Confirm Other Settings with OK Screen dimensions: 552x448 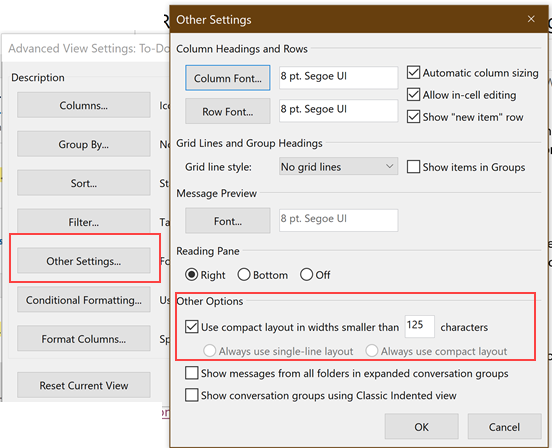(x=421, y=427)
